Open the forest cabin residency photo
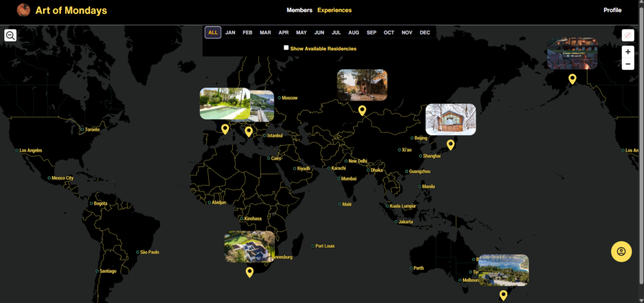The height and width of the screenshot is (303, 644). (362, 85)
